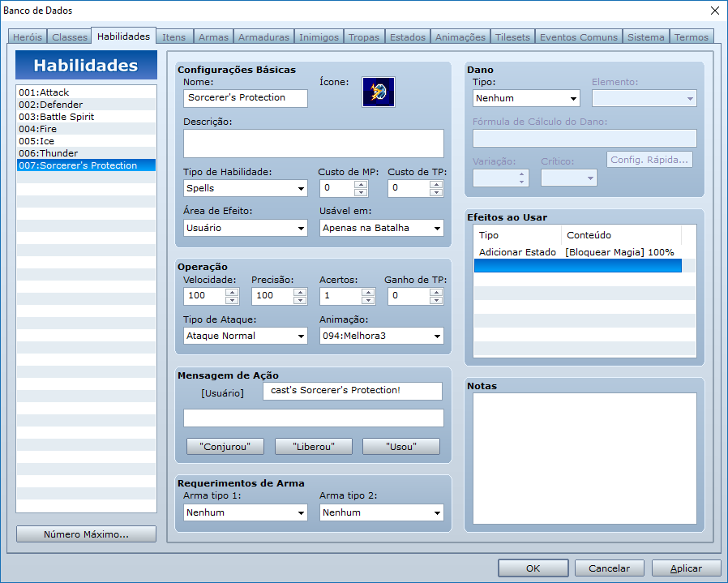Select skill 001:Attack in the list

coord(87,92)
